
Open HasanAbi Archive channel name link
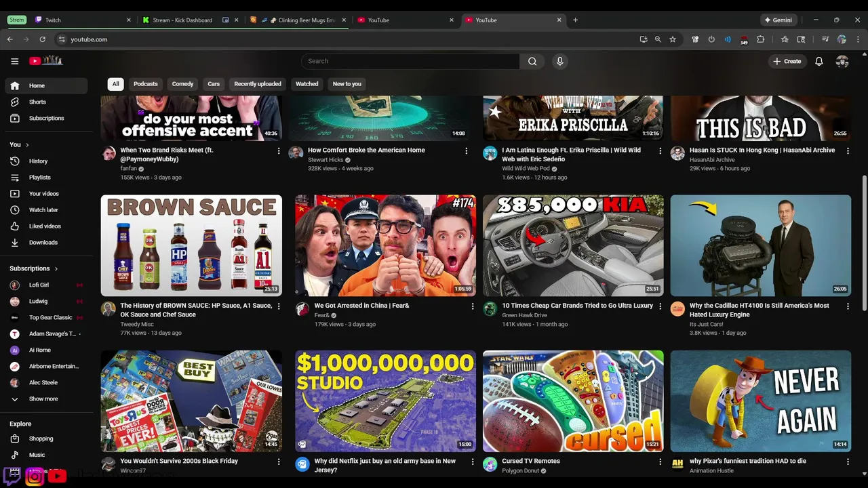712,160
